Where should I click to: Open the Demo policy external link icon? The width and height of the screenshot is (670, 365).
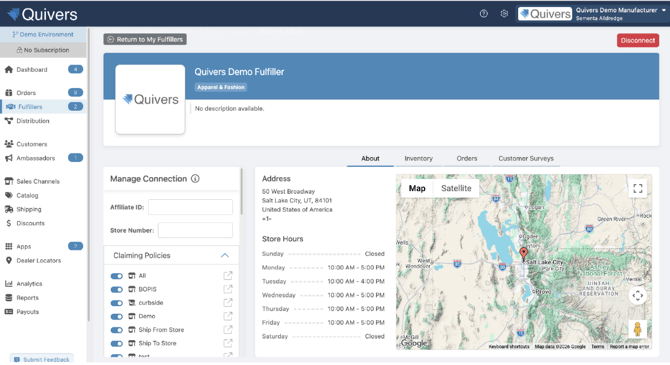[x=228, y=316]
